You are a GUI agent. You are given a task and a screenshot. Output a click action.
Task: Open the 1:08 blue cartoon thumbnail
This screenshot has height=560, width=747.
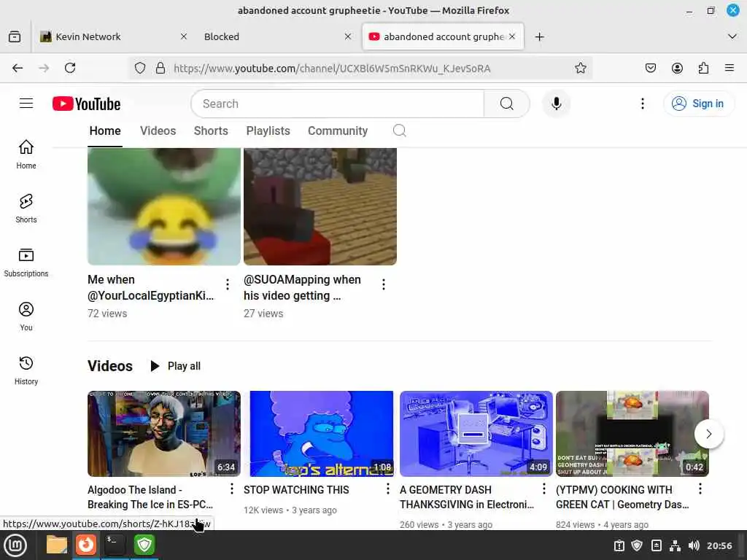click(320, 433)
